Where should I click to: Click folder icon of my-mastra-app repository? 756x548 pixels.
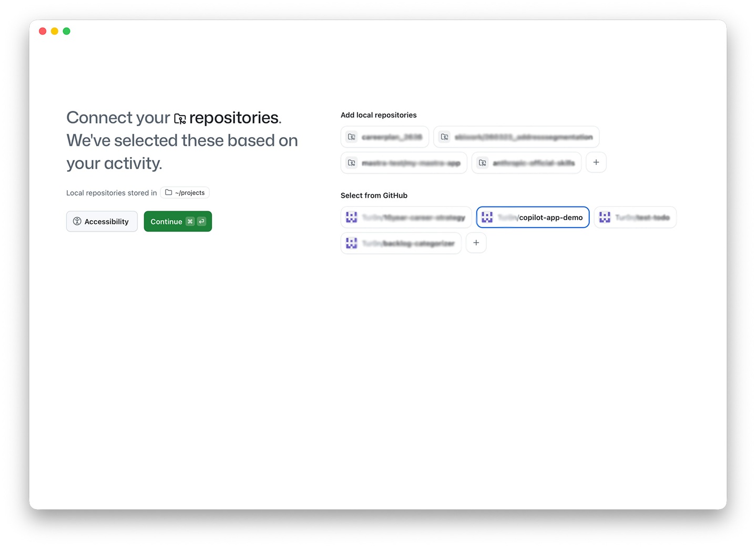(352, 163)
